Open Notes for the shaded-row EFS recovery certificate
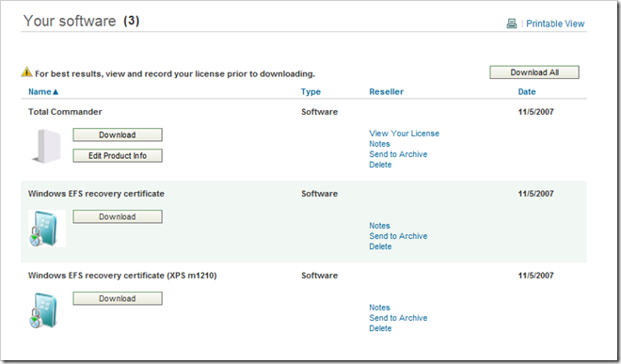 379,226
